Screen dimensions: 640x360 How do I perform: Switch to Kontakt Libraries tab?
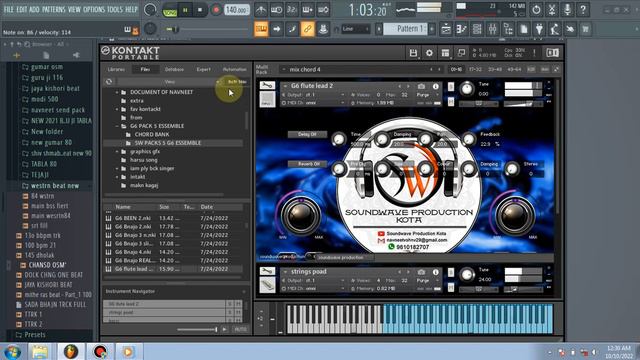click(x=116, y=69)
